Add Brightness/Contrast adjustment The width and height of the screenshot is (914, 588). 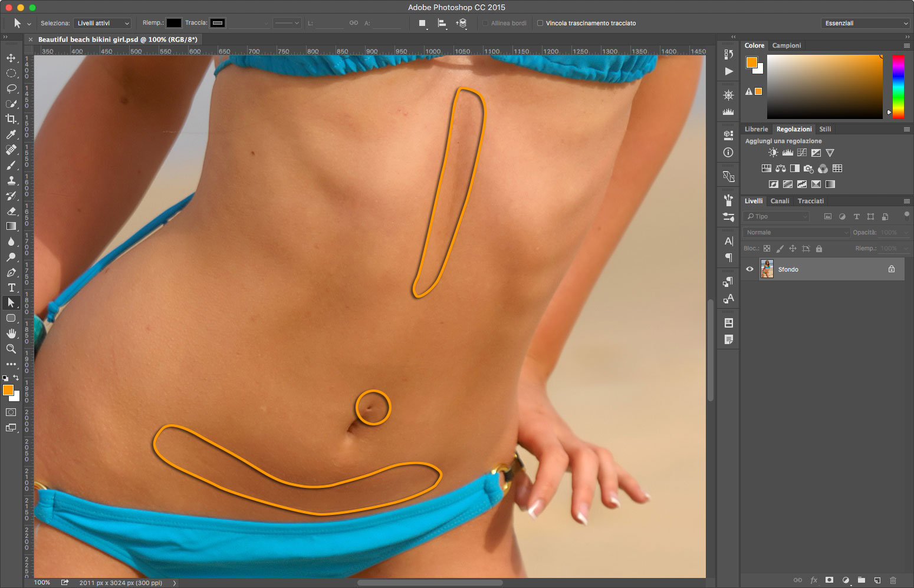773,153
